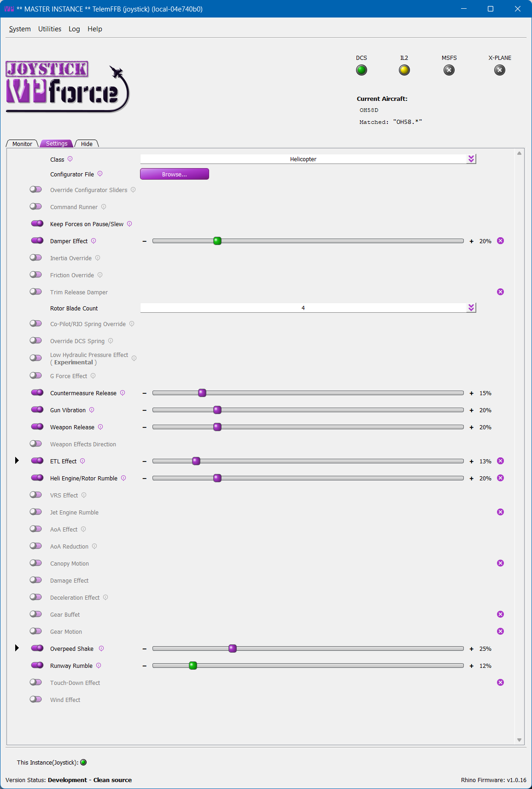The image size is (532, 789).
Task: Click the Browse configurator file button
Action: tap(175, 174)
